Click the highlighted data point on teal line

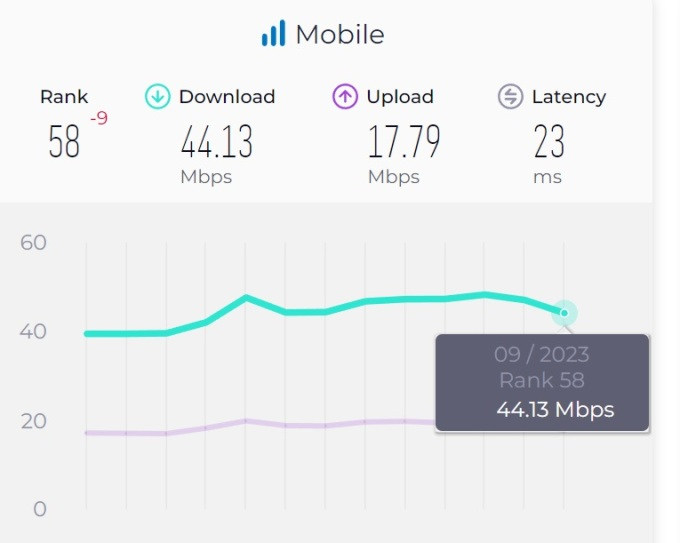[x=564, y=313]
